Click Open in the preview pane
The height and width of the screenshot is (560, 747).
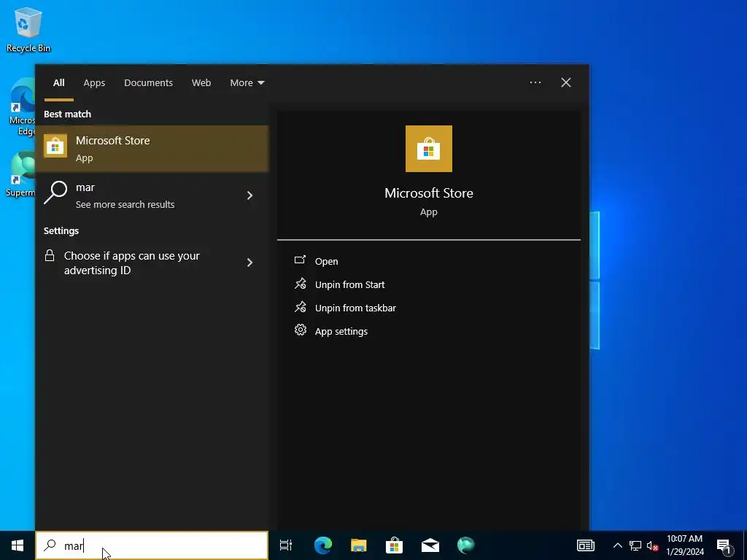click(326, 262)
